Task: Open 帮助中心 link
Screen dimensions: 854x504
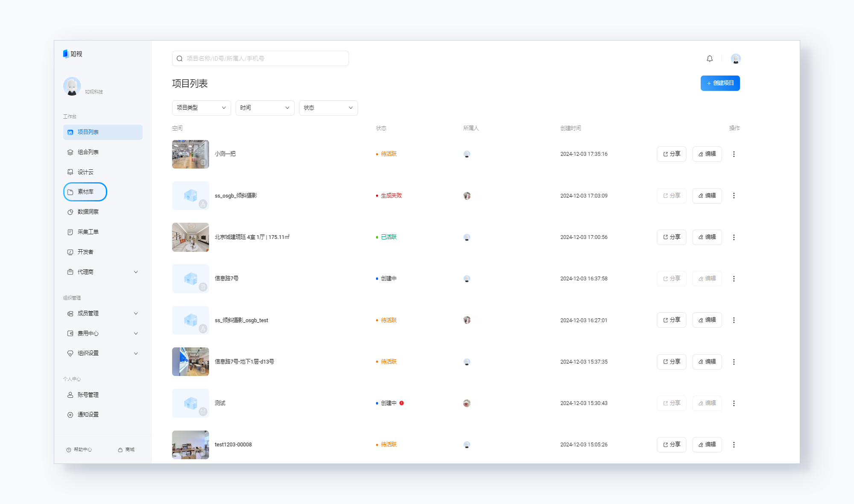Action: point(79,450)
